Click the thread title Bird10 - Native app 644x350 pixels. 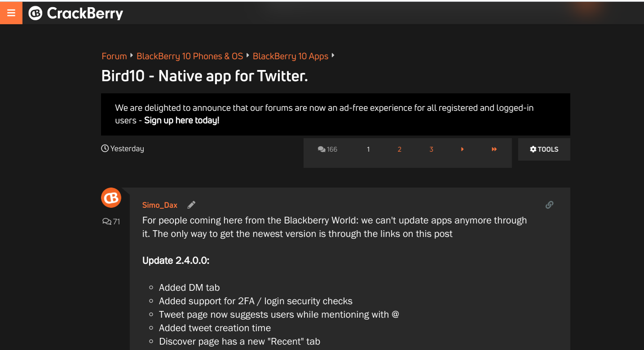click(205, 76)
